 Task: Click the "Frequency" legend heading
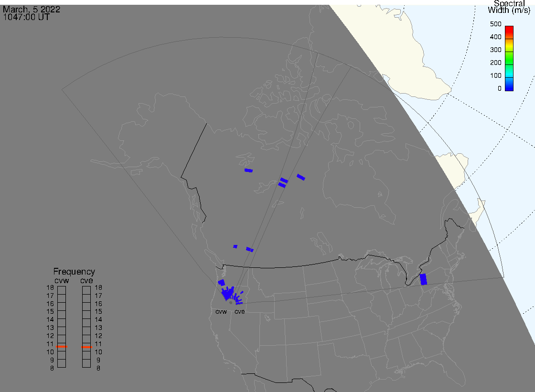(x=74, y=272)
